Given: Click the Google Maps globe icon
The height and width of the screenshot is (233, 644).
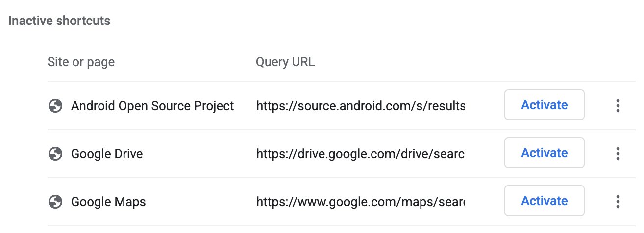Looking at the screenshot, I should [x=55, y=202].
